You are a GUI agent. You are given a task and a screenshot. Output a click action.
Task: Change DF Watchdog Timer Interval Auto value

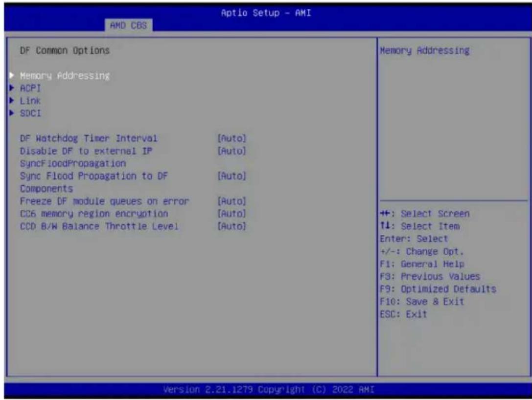[231, 138]
